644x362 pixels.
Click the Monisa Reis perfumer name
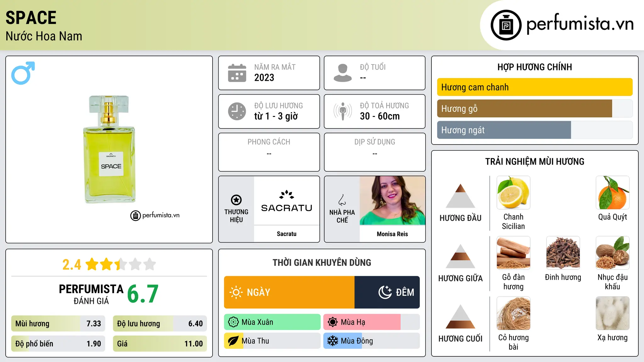pyautogui.click(x=392, y=234)
